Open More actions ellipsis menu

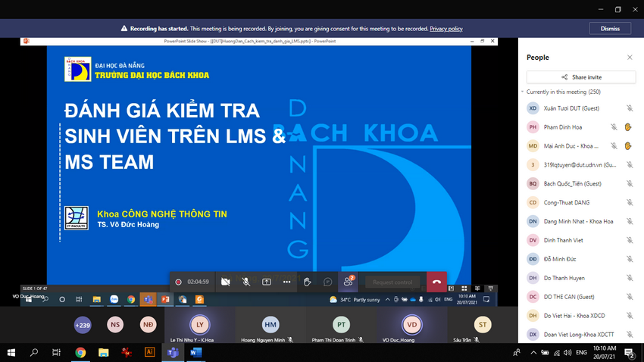(x=286, y=282)
